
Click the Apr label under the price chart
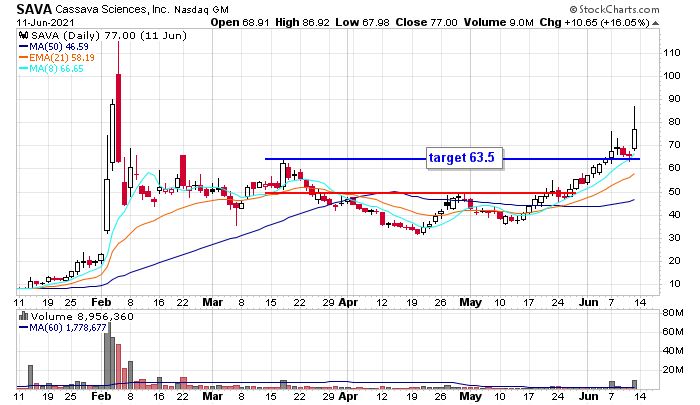pyautogui.click(x=348, y=302)
